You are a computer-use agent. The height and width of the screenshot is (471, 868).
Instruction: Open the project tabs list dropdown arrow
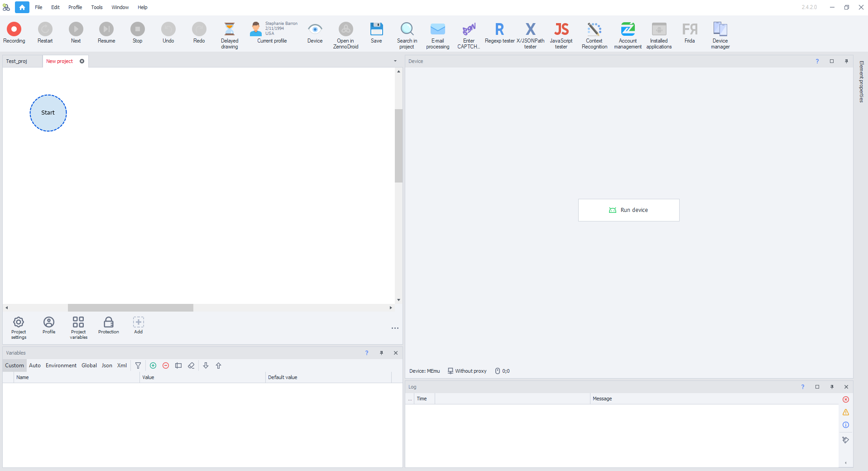click(x=395, y=61)
